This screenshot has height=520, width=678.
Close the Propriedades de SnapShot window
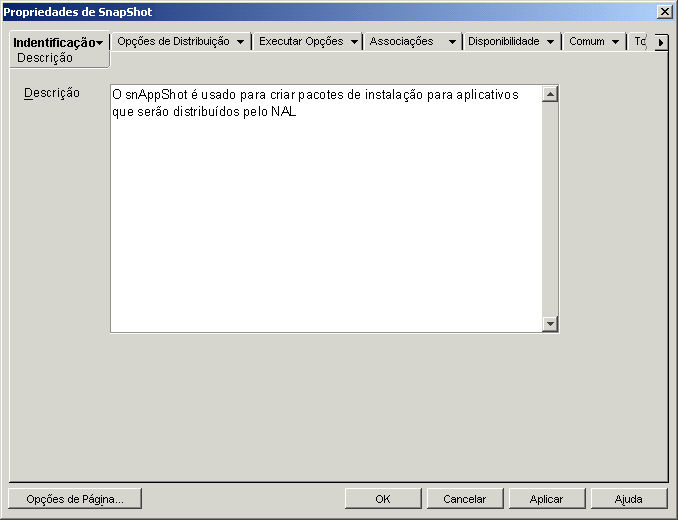click(664, 12)
